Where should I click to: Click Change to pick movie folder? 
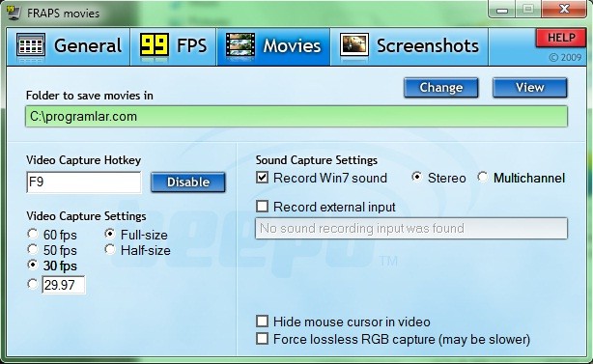click(441, 88)
